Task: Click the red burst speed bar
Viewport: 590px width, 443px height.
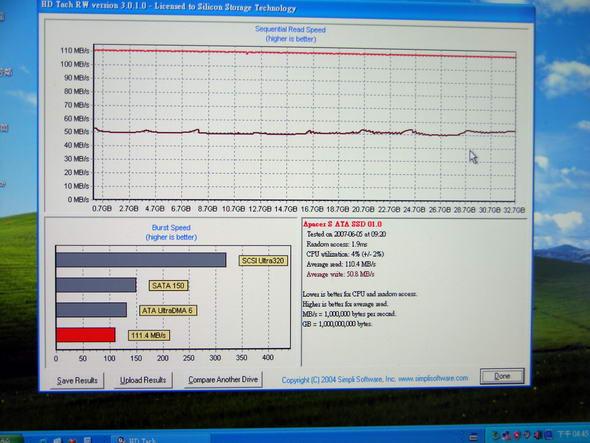Action: (x=85, y=335)
